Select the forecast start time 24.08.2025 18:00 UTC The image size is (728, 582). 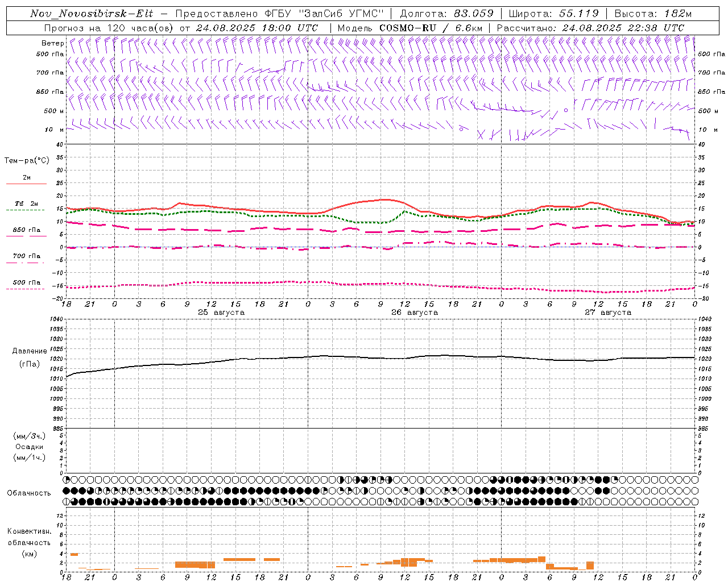tap(257, 28)
